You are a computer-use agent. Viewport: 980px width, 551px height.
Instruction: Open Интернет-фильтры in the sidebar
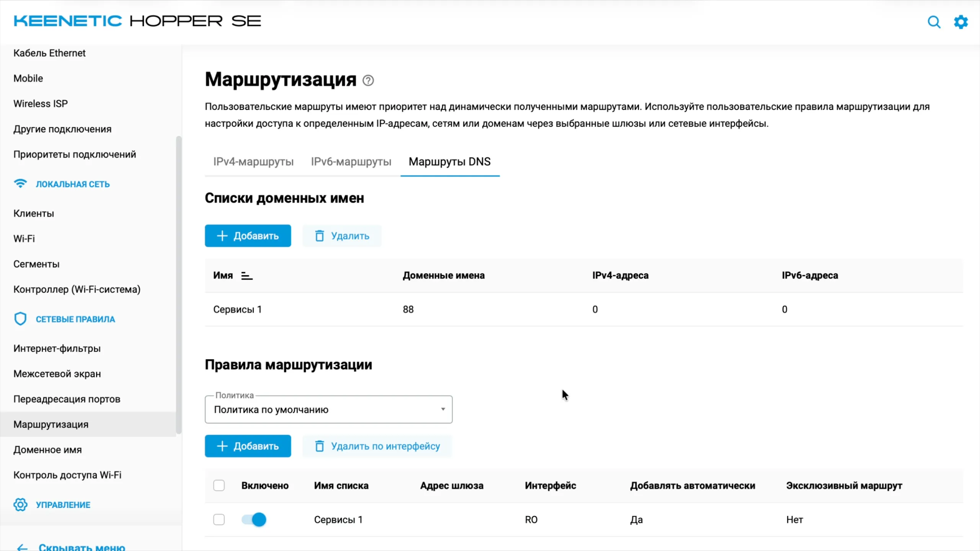(x=57, y=348)
